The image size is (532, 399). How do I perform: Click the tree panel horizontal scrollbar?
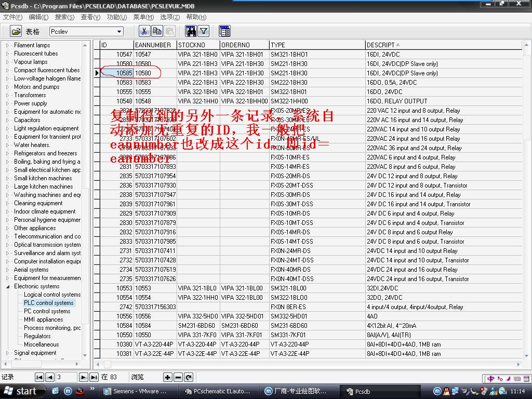[41, 364]
